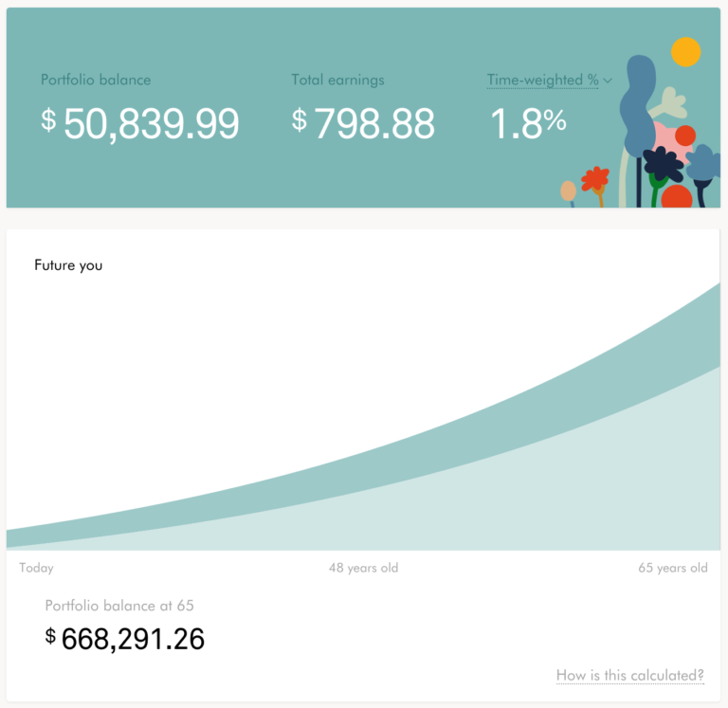Click the small blue flower at right edge
Screen dimensions: 728x708
[x=703, y=163]
